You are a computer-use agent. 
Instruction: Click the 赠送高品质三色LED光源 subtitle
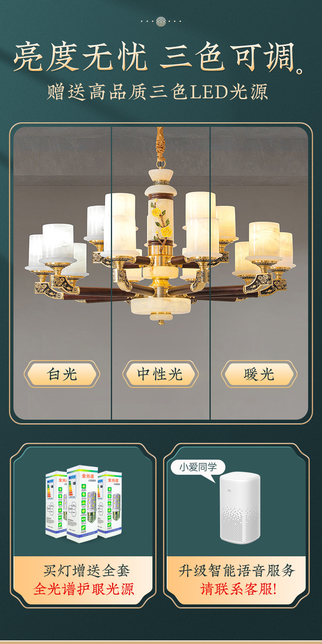pyautogui.click(x=157, y=92)
